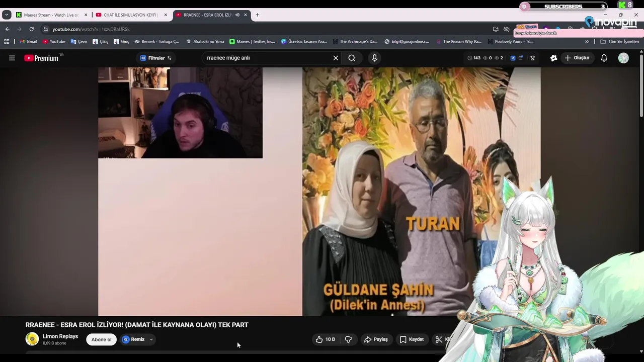This screenshot has height=362, width=644.
Task: Mute the RRAENEE tab via its speaker icon
Action: 237,15
